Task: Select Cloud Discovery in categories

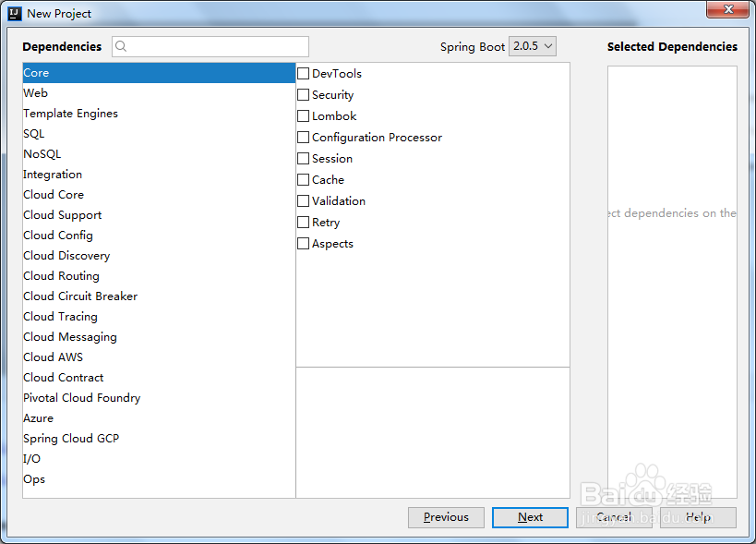Action: tap(159, 255)
